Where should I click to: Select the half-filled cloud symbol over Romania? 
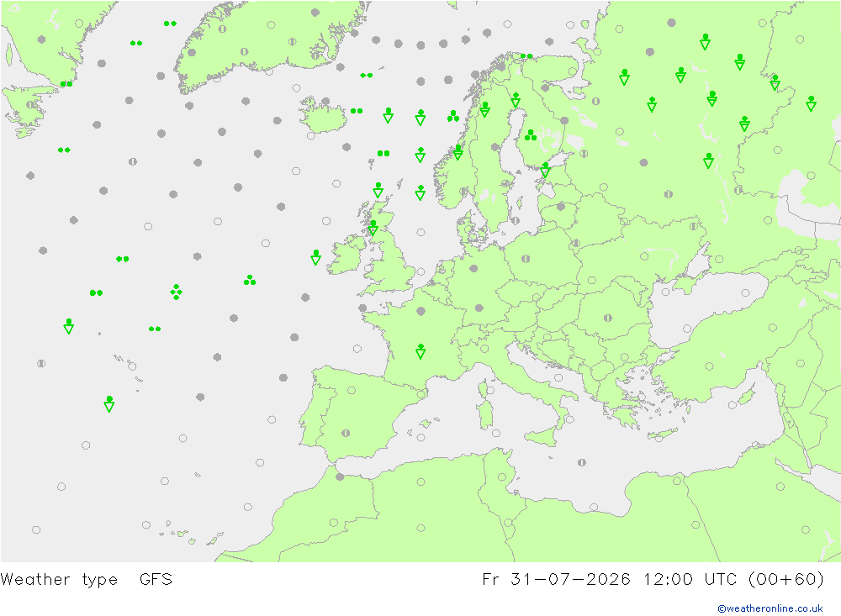(x=608, y=318)
